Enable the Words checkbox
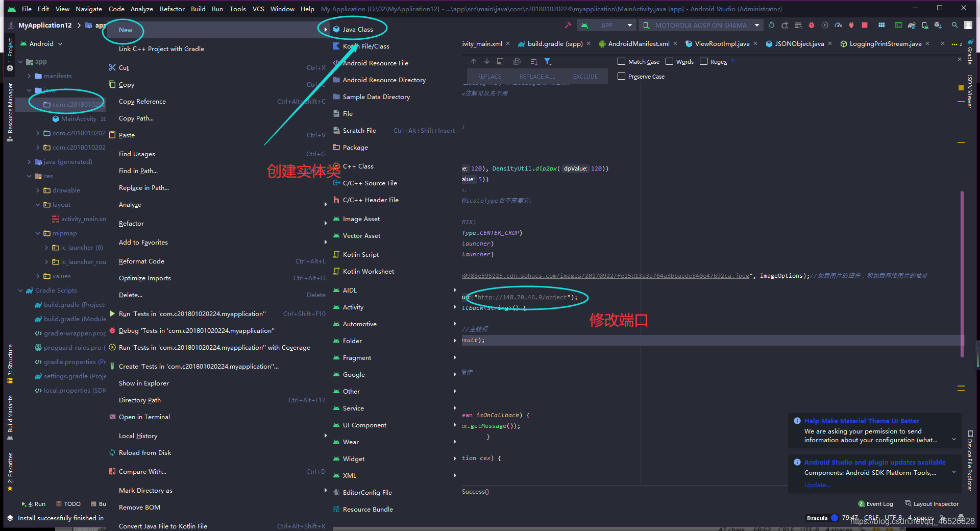 point(669,61)
